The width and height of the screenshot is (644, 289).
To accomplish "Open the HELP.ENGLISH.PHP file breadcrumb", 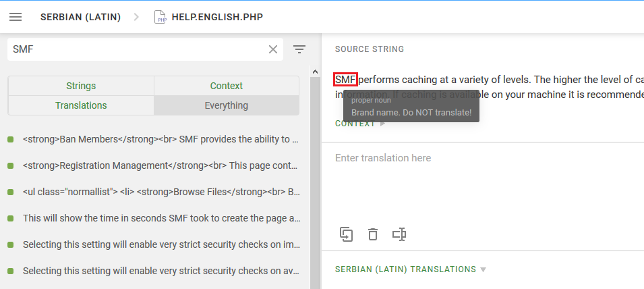I will tap(217, 17).
